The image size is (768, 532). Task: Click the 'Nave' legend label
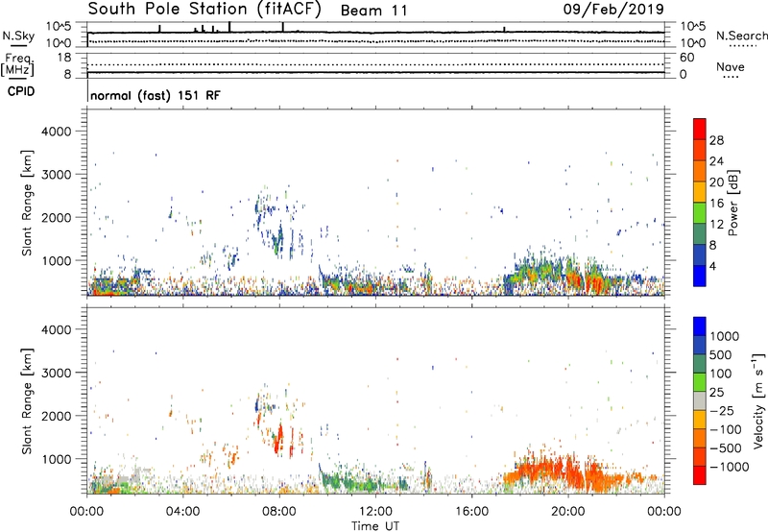pos(731,67)
